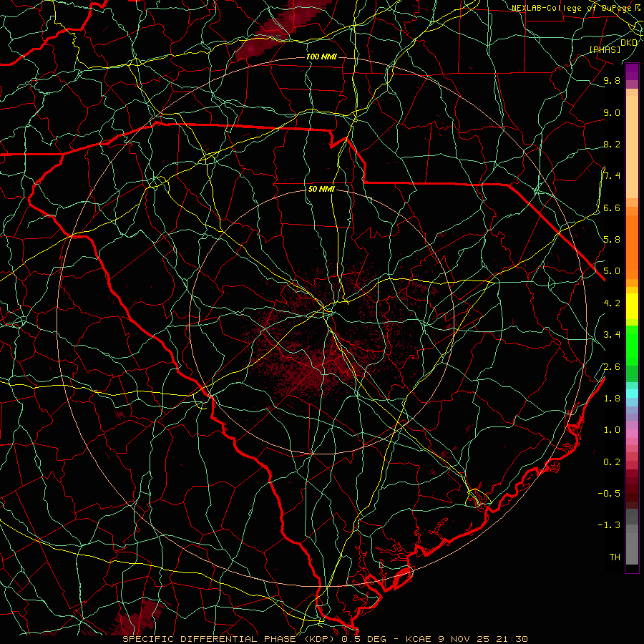Click the 1.0 scale value
Image resolution: width=644 pixels, height=644 pixels.
pos(612,429)
